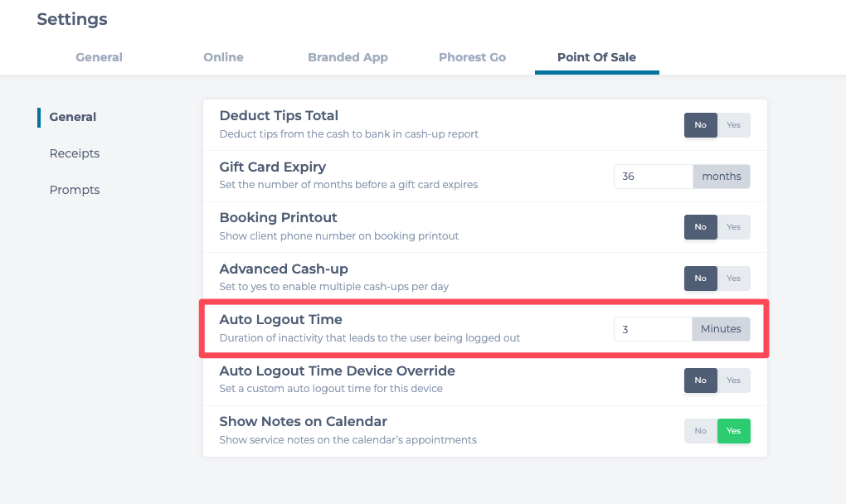Screen dimensions: 846x504
Task: Select the Point Of Sale tab
Action: pos(596,57)
